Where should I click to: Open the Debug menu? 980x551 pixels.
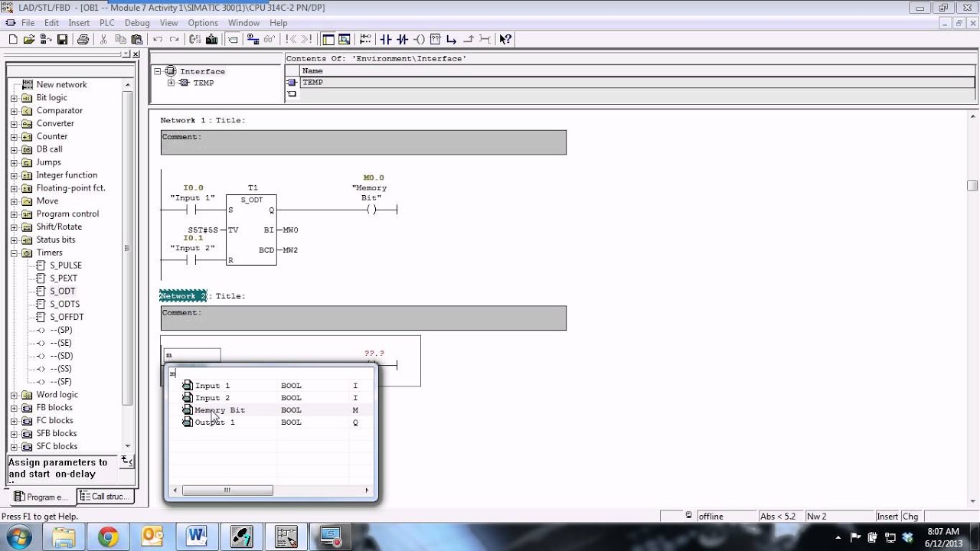pos(137,23)
